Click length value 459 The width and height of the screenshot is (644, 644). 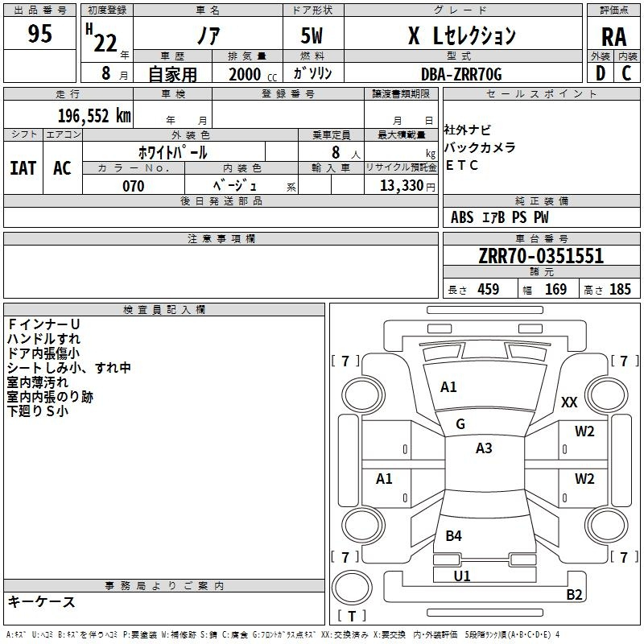pos(489,289)
